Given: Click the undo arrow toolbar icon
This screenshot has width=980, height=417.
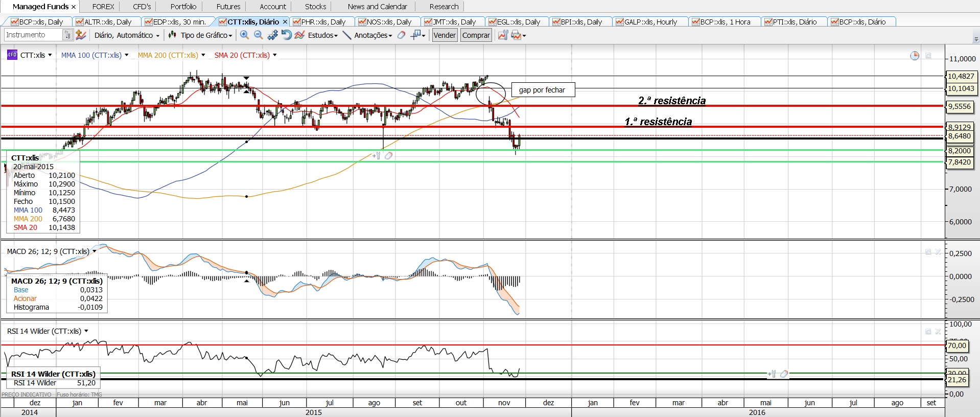Looking at the screenshot, I should [286, 35].
